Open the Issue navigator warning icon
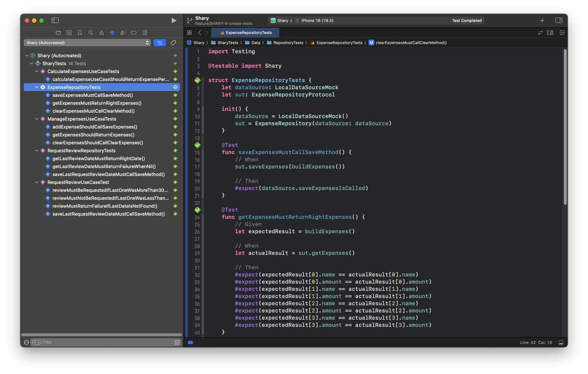 (101, 33)
